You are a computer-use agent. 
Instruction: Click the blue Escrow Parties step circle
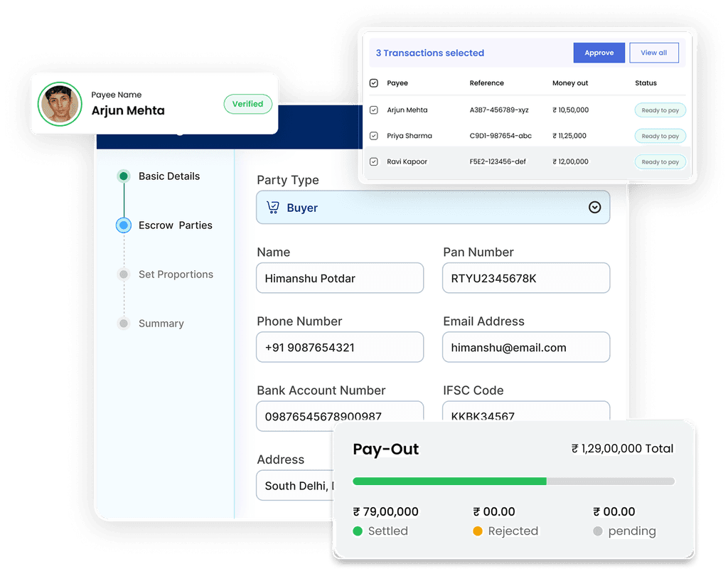124,225
